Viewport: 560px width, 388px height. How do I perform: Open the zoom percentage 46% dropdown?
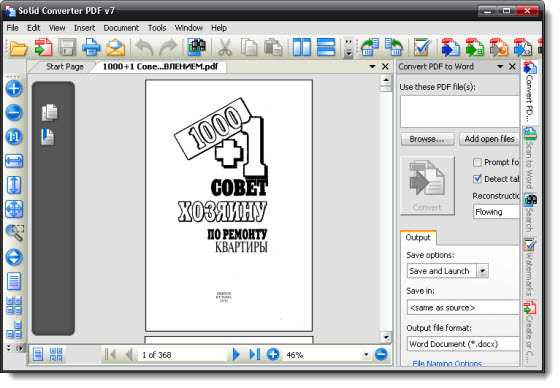tap(366, 355)
